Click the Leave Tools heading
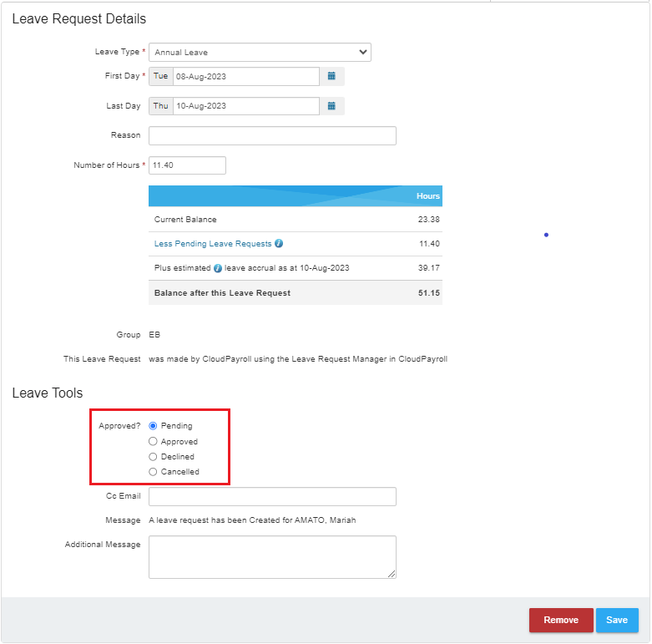Viewport: 652px width, 644px height. click(x=48, y=393)
